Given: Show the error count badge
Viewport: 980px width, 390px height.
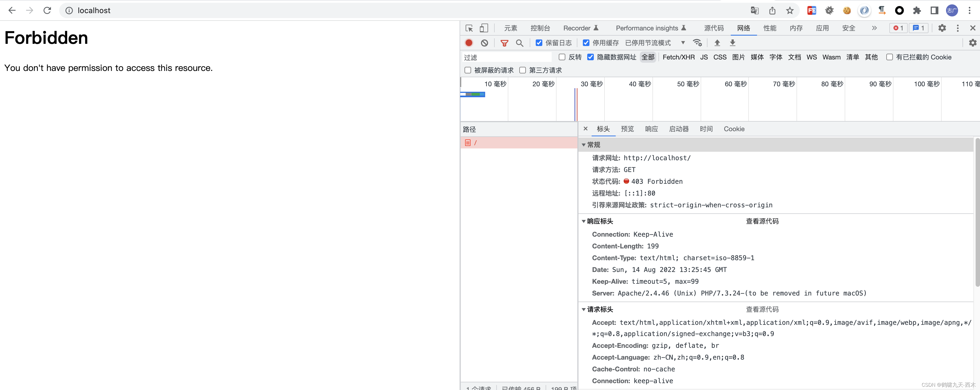Looking at the screenshot, I should click(x=898, y=28).
